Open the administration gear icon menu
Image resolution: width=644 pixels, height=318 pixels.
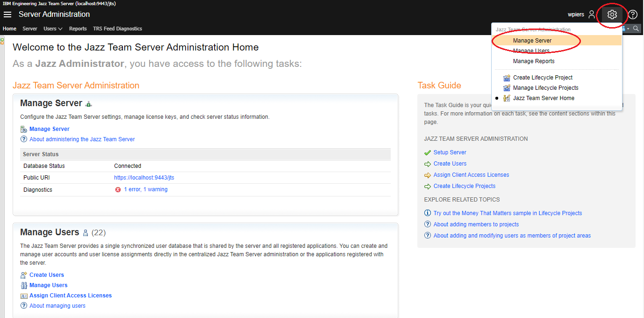[612, 14]
